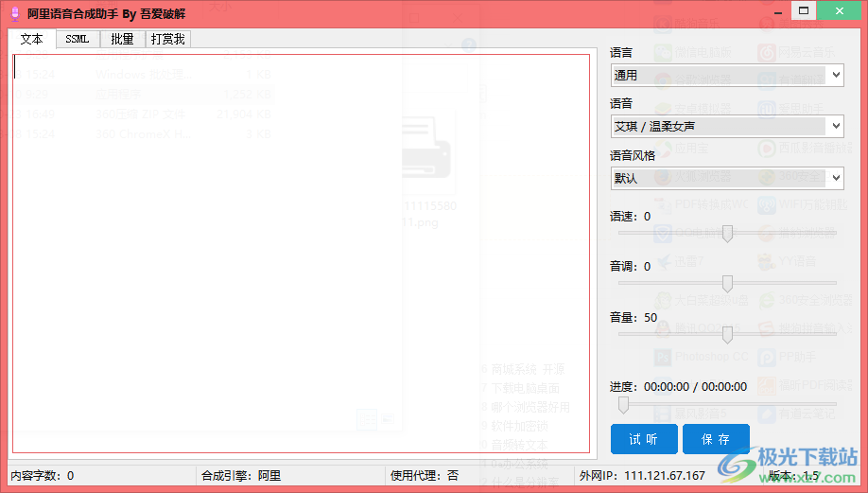Switch to the 文本 tab
The height and width of the screenshot is (493, 868).
(31, 39)
